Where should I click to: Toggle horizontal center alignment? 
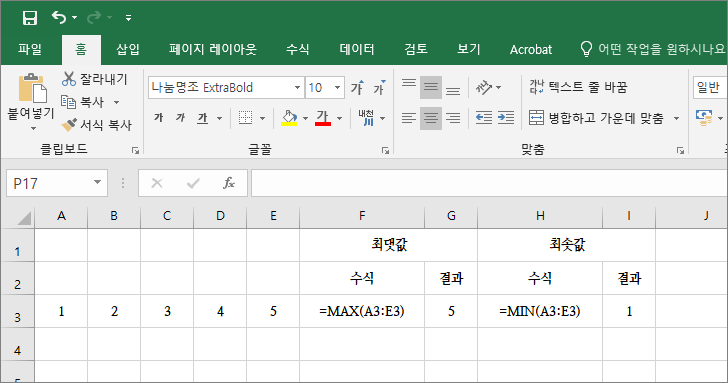[430, 118]
